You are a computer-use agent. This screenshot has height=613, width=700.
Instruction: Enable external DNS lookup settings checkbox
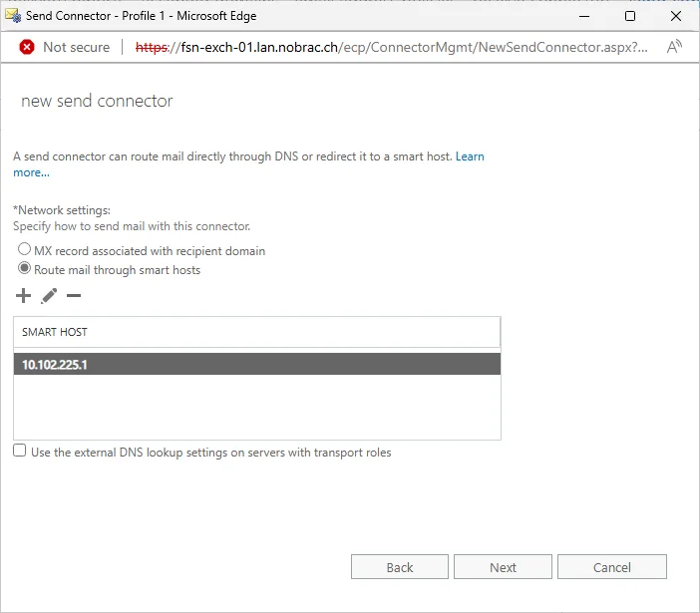[x=20, y=451]
